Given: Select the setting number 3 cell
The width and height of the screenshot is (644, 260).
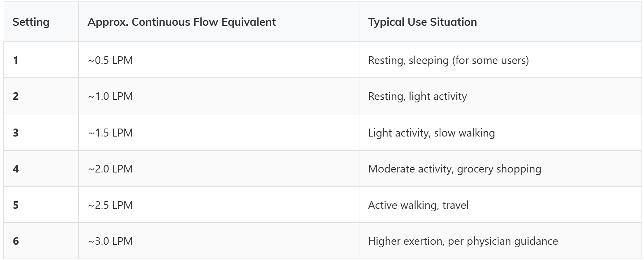Looking at the screenshot, I should pos(16,133).
